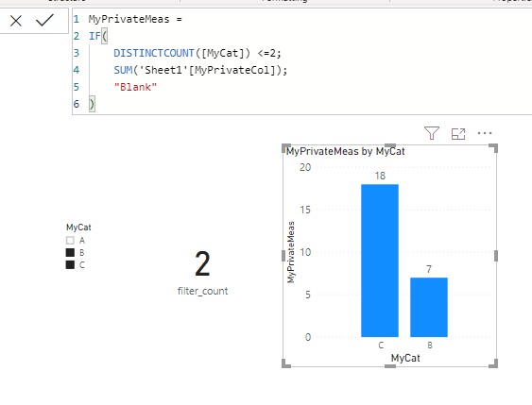Click the chart title MyPrivateMeas by MyCat
This screenshot has height=405, width=532.
click(346, 151)
